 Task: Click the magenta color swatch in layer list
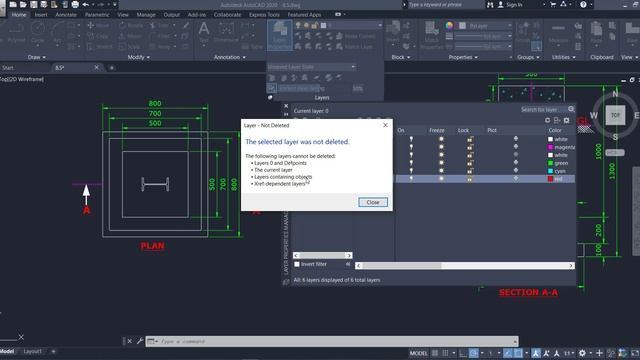(550, 147)
